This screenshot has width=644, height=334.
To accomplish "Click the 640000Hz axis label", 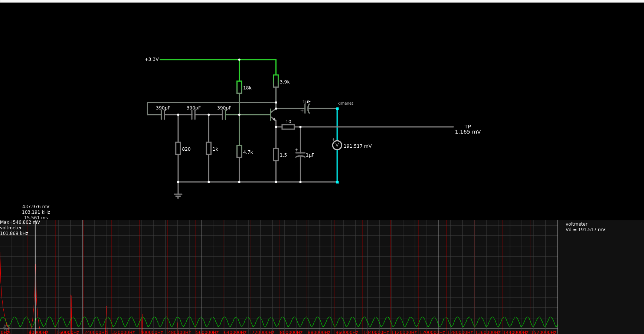I will [x=235, y=332].
